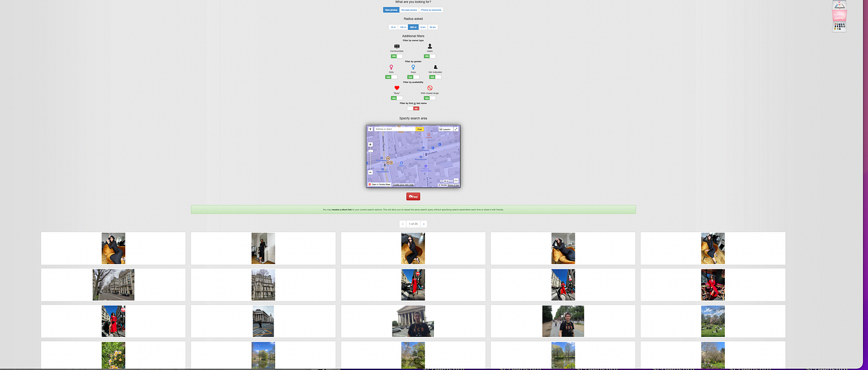Select the Users owner type icon
The width and height of the screenshot is (868, 370).
[x=430, y=47]
